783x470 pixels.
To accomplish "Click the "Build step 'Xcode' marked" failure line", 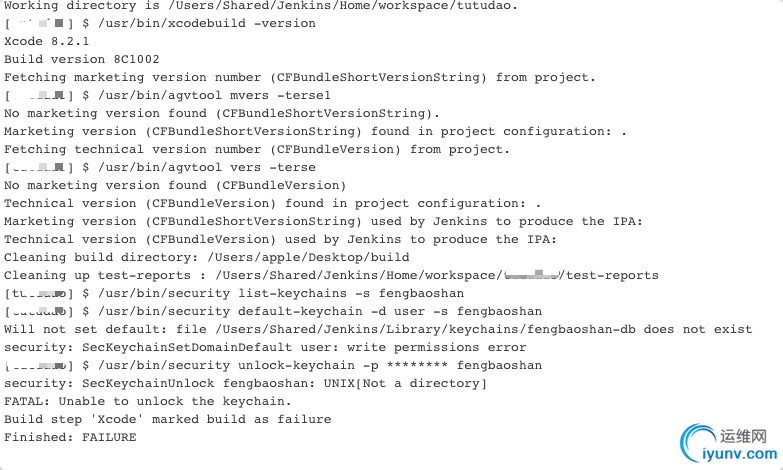I will point(167,419).
